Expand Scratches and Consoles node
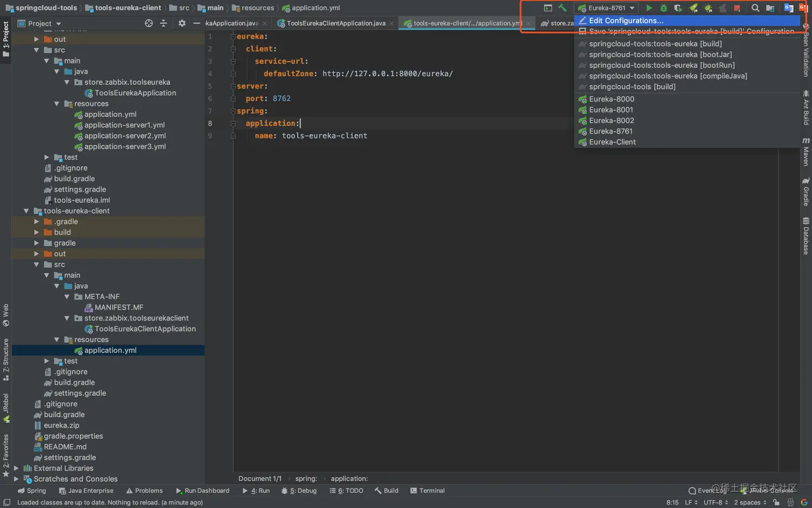Image resolution: width=812 pixels, height=508 pixels. [x=16, y=480]
